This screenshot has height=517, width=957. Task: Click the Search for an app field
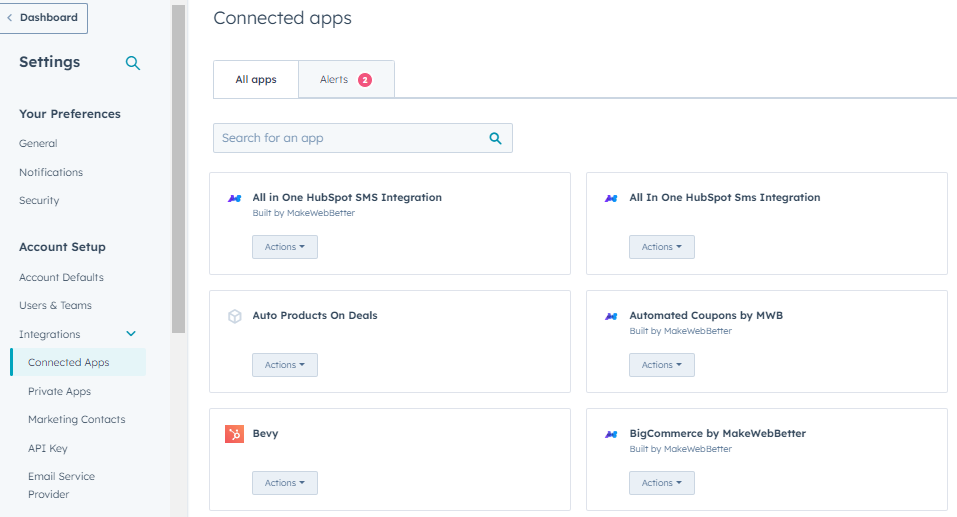click(x=350, y=138)
